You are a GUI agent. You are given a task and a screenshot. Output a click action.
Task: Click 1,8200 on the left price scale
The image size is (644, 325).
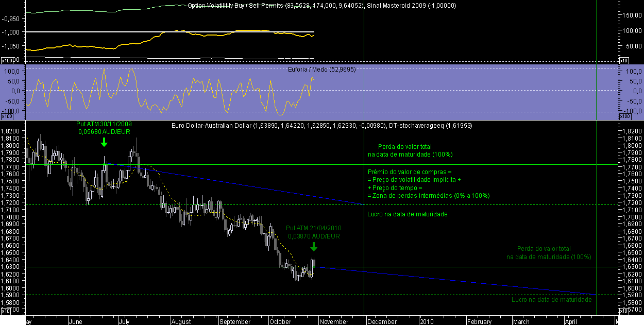pos(11,132)
